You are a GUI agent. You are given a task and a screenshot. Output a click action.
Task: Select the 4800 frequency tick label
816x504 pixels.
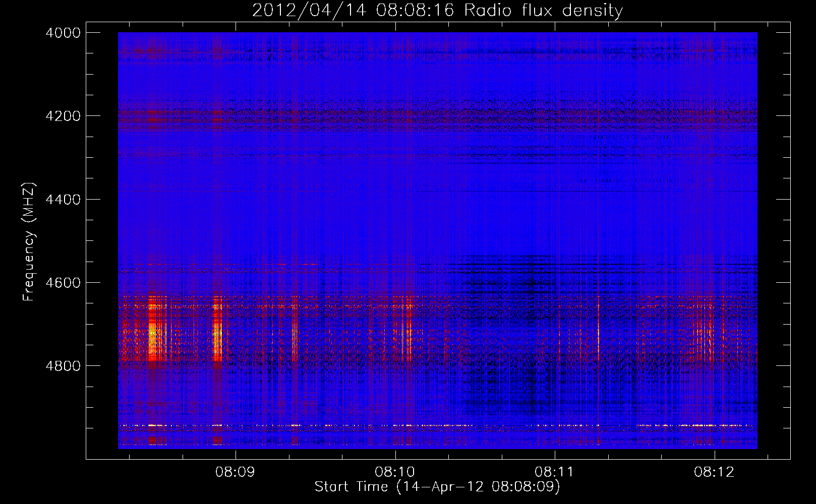click(x=63, y=366)
